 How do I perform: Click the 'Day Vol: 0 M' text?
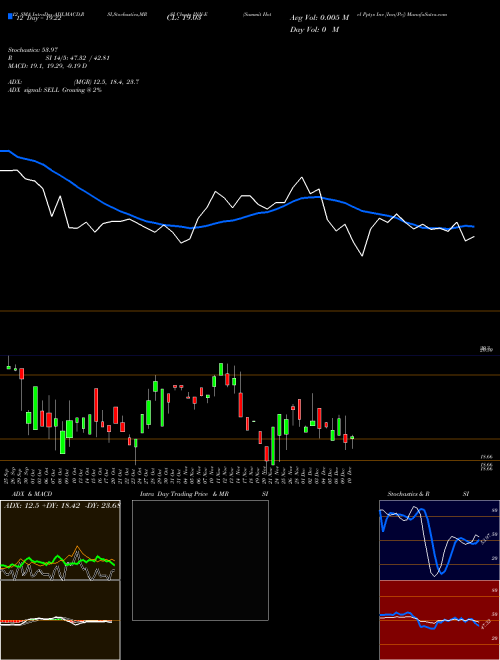click(314, 30)
